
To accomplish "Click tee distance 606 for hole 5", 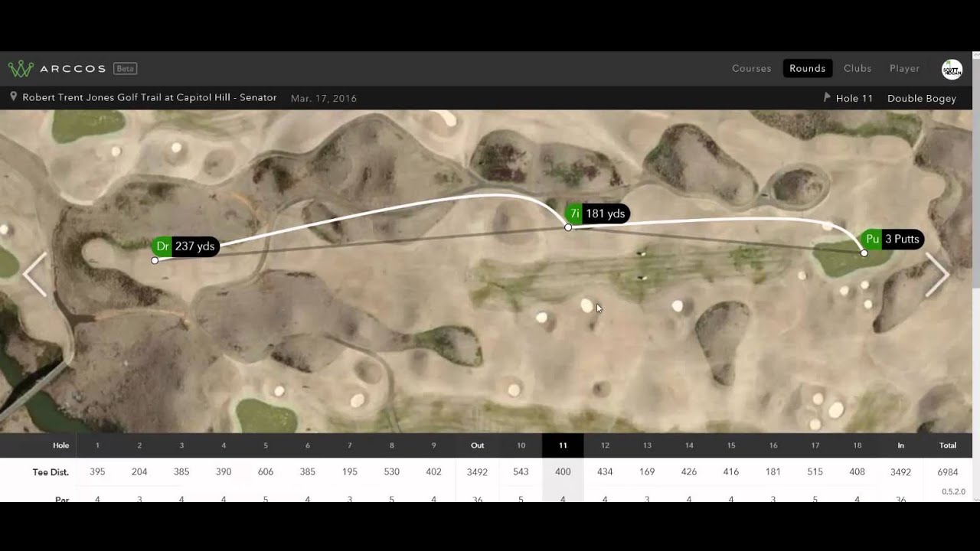I will click(x=266, y=472).
